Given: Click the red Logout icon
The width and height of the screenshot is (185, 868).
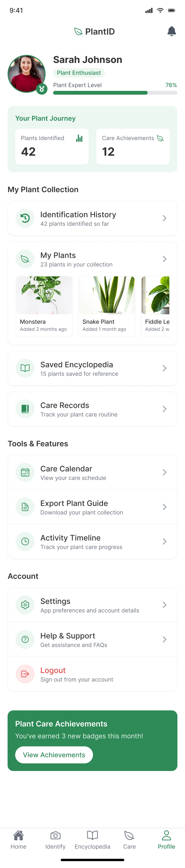Looking at the screenshot, I should click(x=25, y=674).
